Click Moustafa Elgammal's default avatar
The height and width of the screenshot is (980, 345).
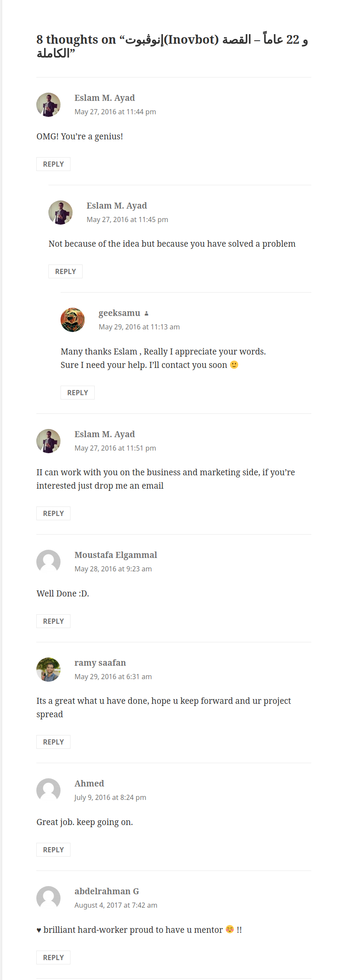48,562
